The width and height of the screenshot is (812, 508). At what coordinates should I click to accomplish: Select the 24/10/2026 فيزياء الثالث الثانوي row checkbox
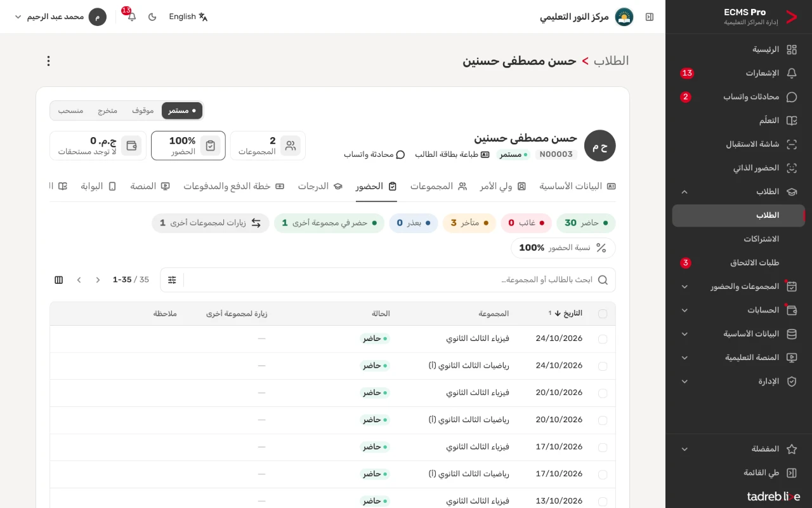[603, 339]
